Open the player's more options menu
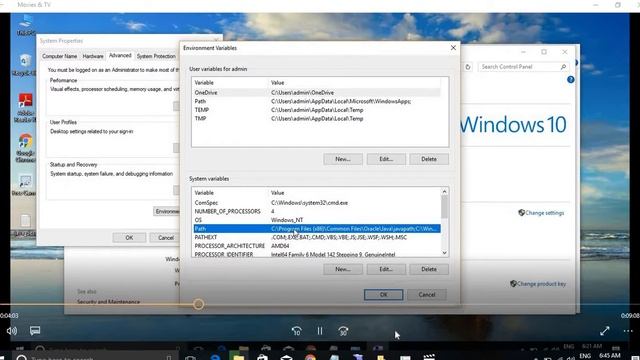This screenshot has height=360, width=640. (x=628, y=331)
